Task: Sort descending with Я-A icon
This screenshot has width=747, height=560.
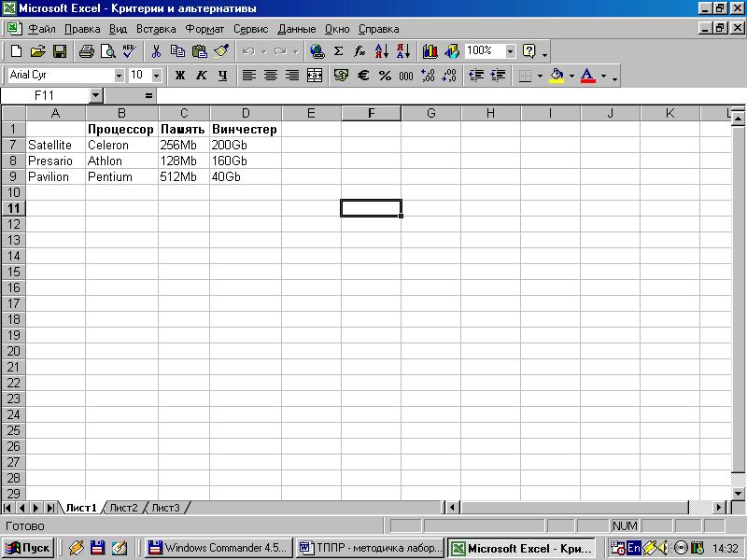Action: pyautogui.click(x=403, y=51)
